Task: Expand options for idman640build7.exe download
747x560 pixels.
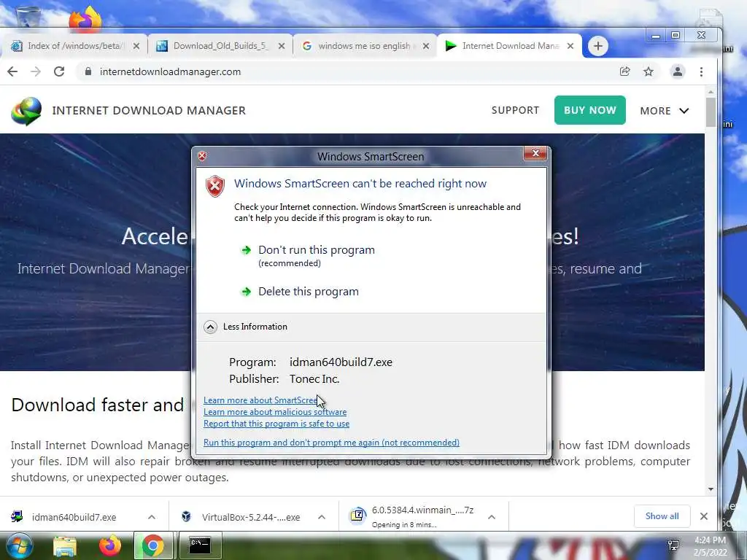Action: click(152, 517)
